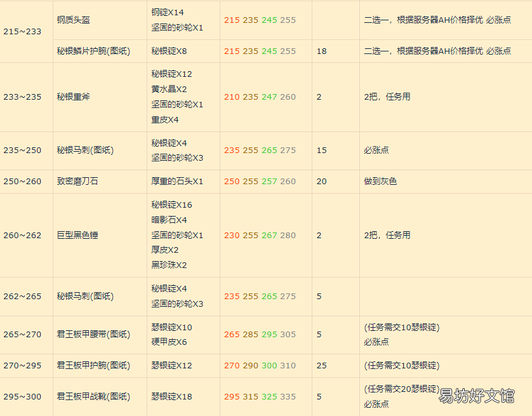Click 2把，任务用 in the 巨型黑色锤 row
The image size is (532, 416).
tap(387, 236)
